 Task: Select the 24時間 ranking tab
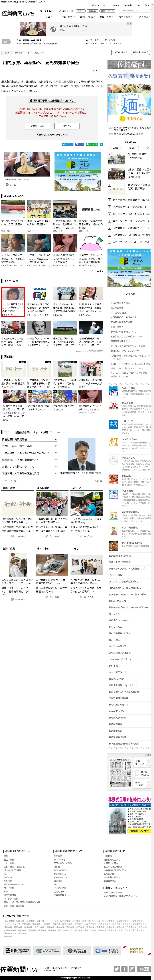tap(115, 148)
